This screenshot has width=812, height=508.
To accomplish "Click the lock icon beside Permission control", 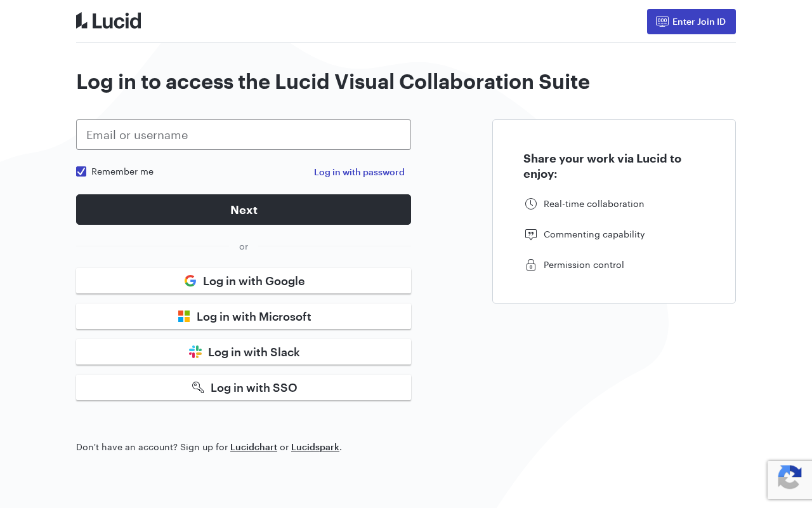I will click(x=531, y=265).
